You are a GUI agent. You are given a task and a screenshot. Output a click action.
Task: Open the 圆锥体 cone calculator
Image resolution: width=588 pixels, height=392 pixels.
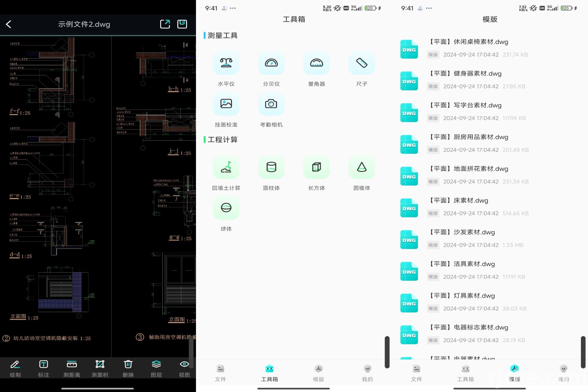tap(362, 173)
